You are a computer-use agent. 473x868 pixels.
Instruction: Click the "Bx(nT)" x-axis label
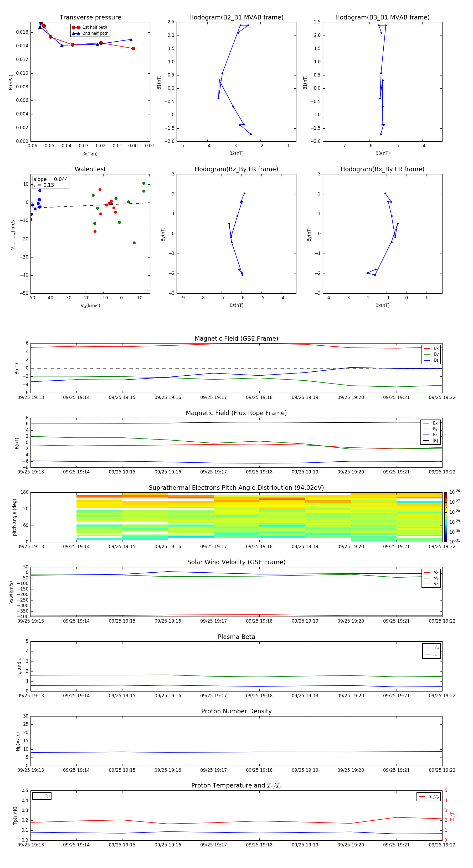[382, 305]
